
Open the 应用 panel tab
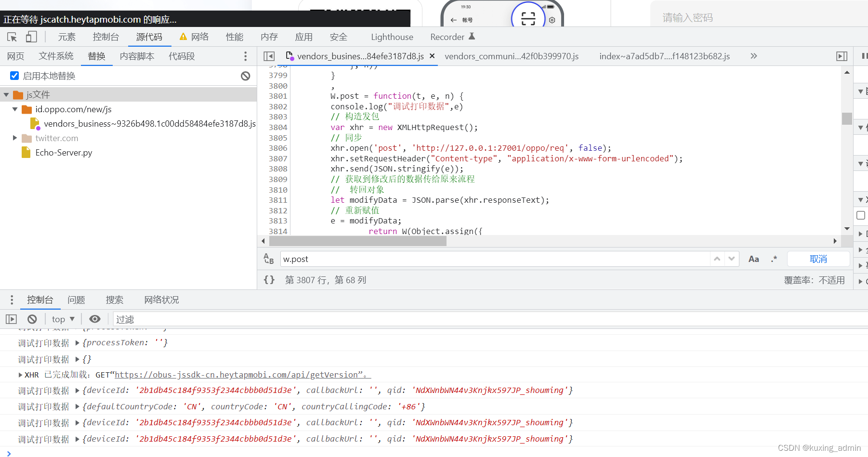pos(304,37)
